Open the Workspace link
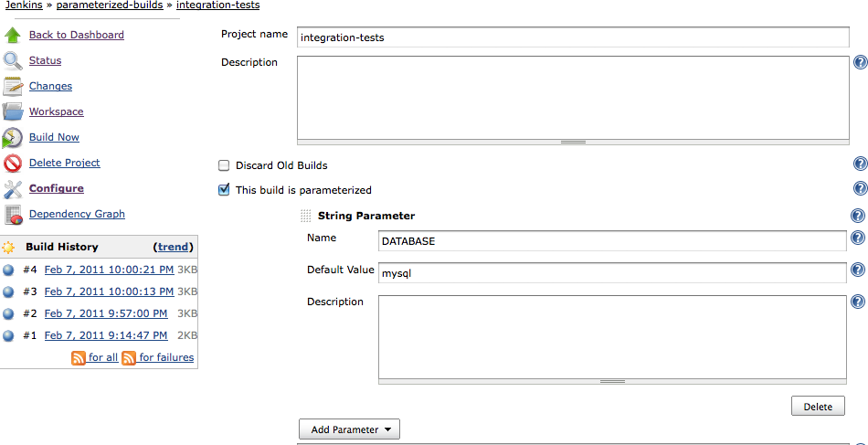 tap(57, 111)
